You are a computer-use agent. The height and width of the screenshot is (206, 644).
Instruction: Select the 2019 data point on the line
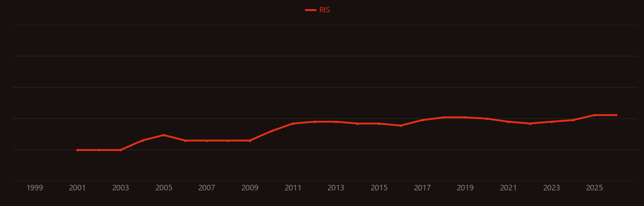click(x=466, y=117)
